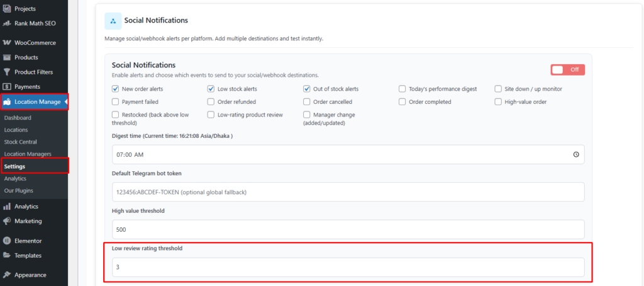Click the clock icon in digest time field

pyautogui.click(x=576, y=154)
